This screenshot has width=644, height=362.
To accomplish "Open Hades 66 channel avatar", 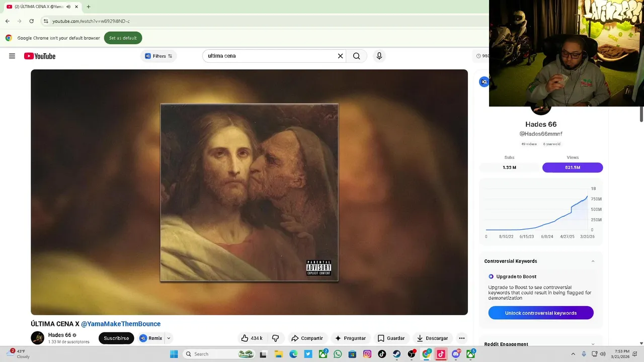I will [x=38, y=338].
